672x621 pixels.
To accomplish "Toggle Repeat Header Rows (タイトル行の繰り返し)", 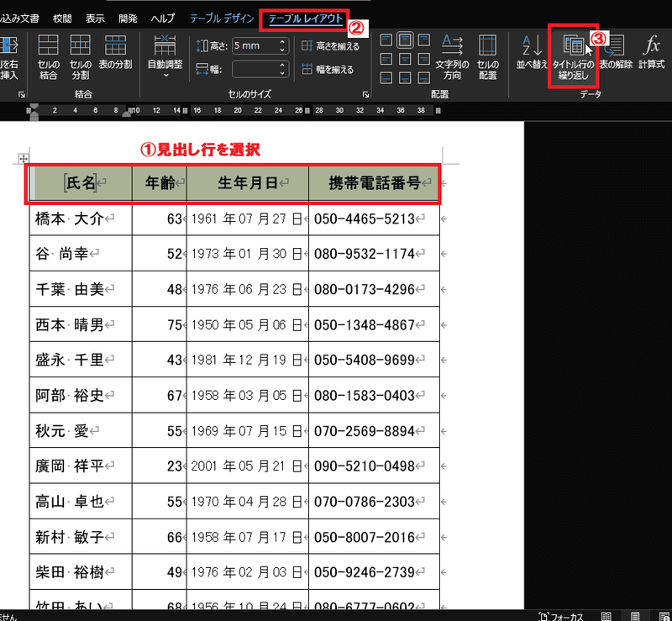I will [x=573, y=56].
